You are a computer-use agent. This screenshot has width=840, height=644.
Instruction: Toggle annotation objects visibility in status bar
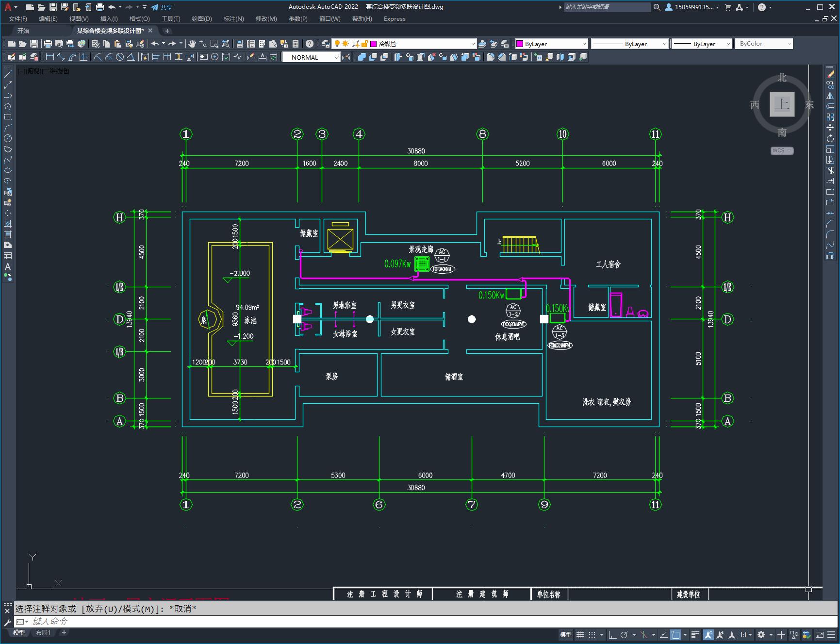708,634
